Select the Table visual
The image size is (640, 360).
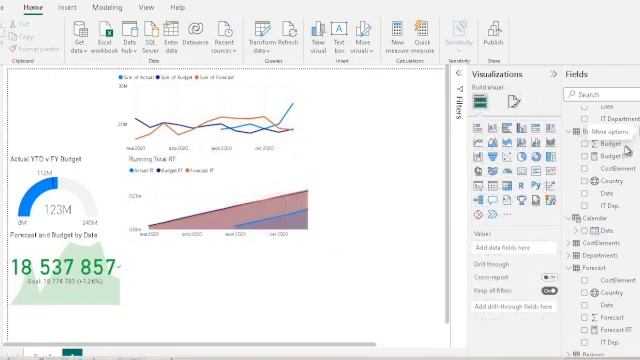[x=493, y=186]
